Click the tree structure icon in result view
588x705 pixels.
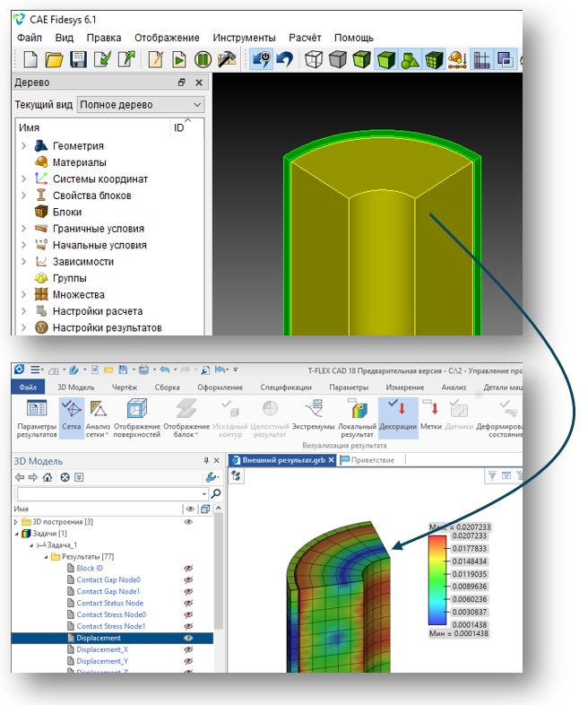236,475
